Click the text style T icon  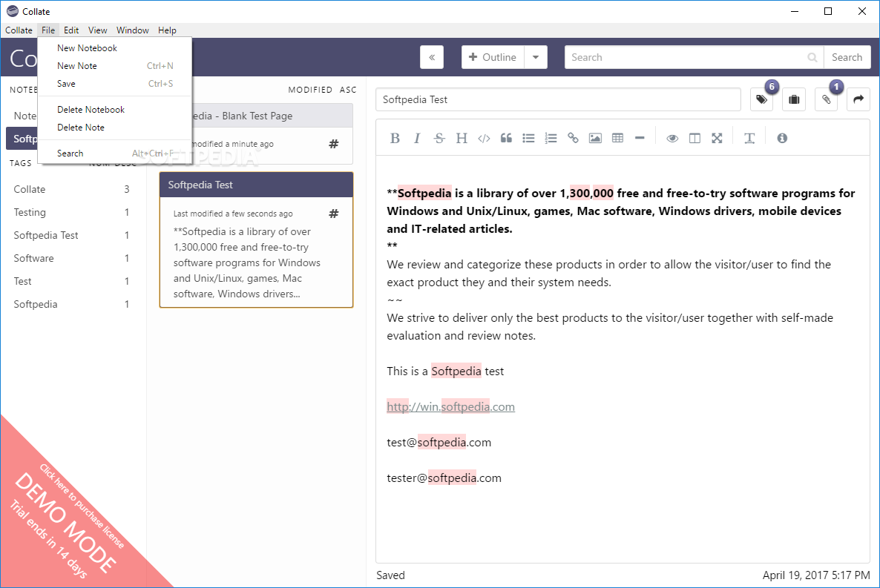coord(749,138)
